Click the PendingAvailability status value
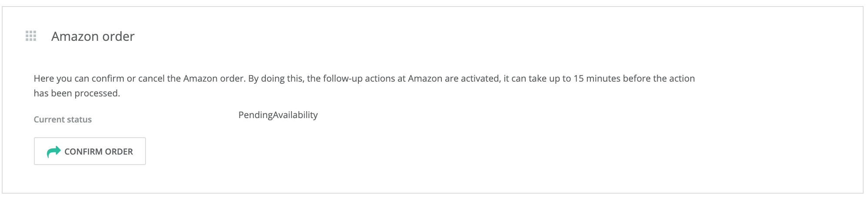 278,115
